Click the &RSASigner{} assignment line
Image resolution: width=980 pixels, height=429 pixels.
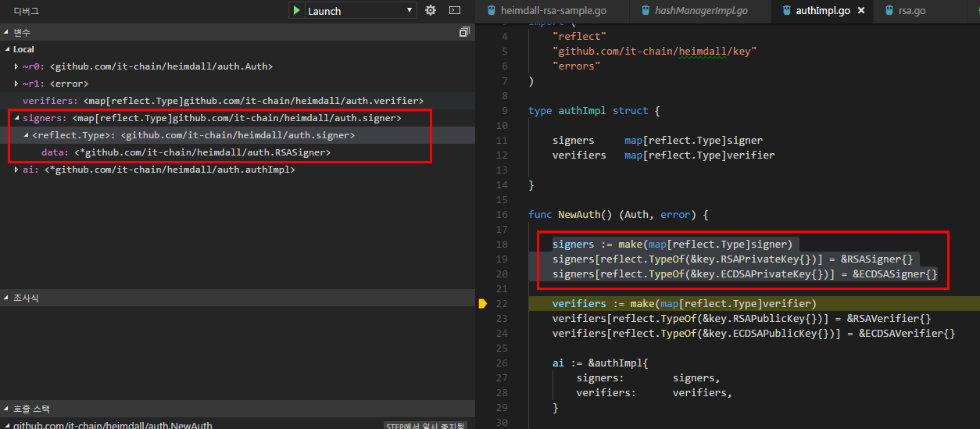(732, 259)
